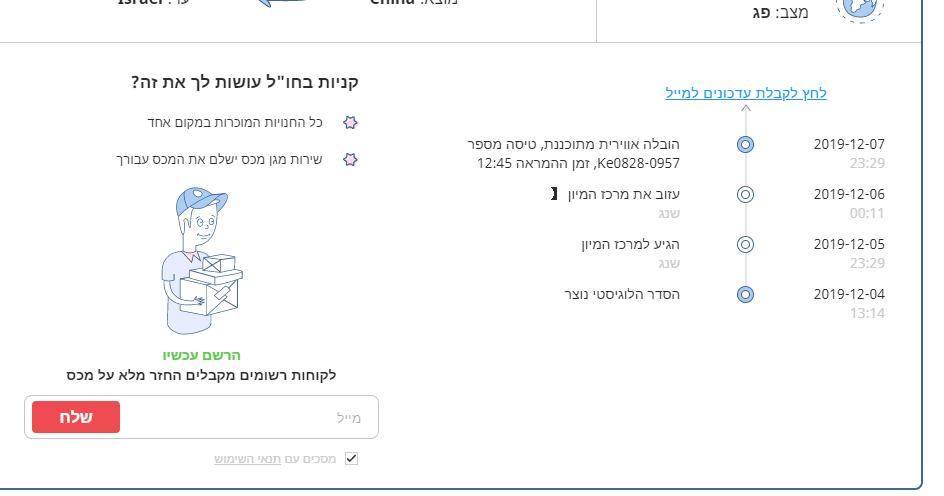The image size is (944, 496).
Task: Uncheck the מסכים עם תנאי השימוש checkbox
Action: (351, 458)
